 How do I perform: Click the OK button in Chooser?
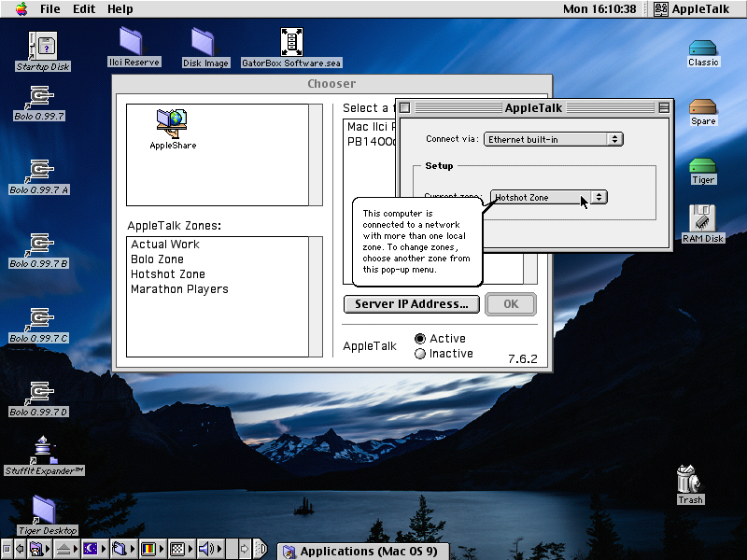pyautogui.click(x=511, y=304)
